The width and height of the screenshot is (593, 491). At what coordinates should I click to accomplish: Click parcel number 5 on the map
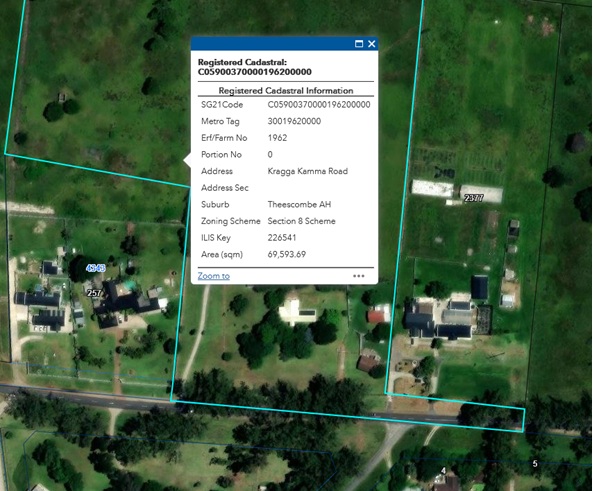[535, 464]
